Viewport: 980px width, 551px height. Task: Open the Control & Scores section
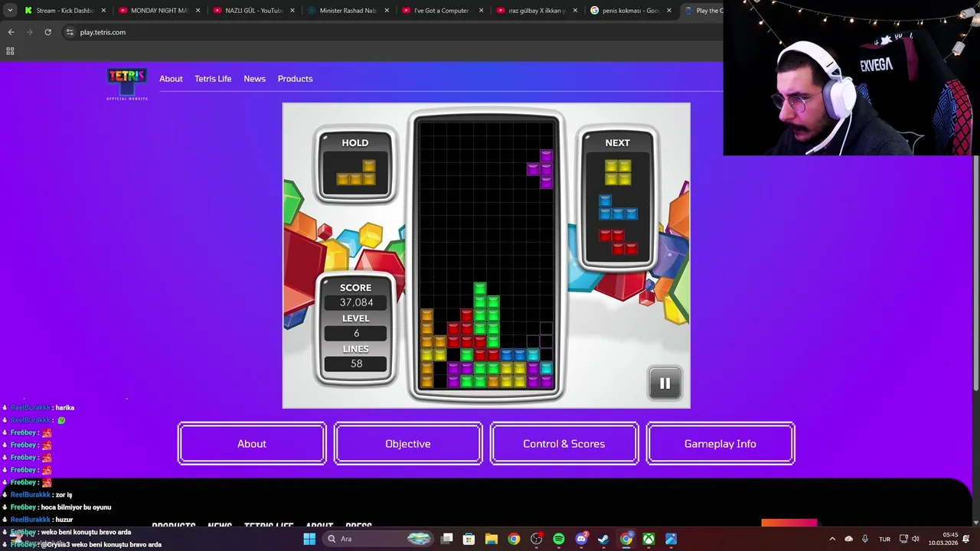click(564, 444)
